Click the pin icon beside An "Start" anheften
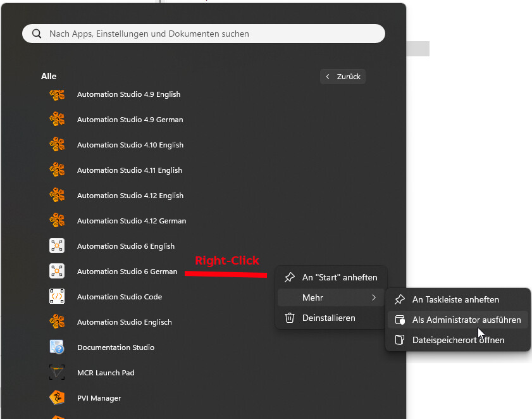The image size is (532, 419). 290,277
